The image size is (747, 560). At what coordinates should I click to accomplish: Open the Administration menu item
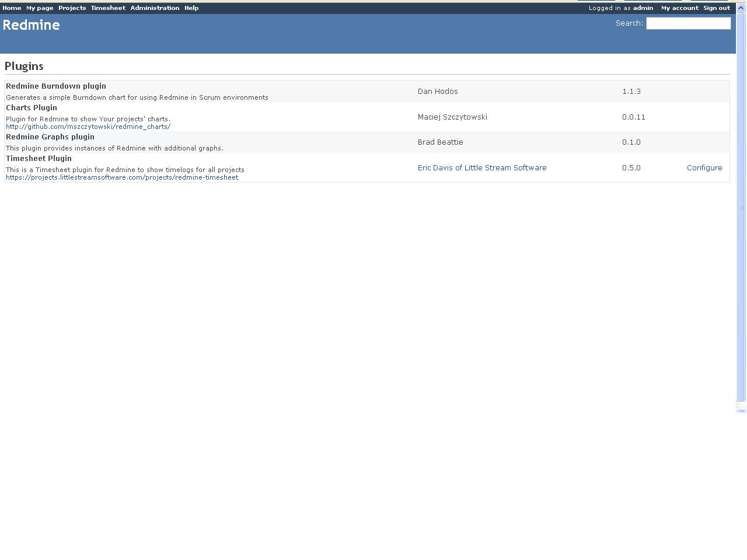point(155,8)
